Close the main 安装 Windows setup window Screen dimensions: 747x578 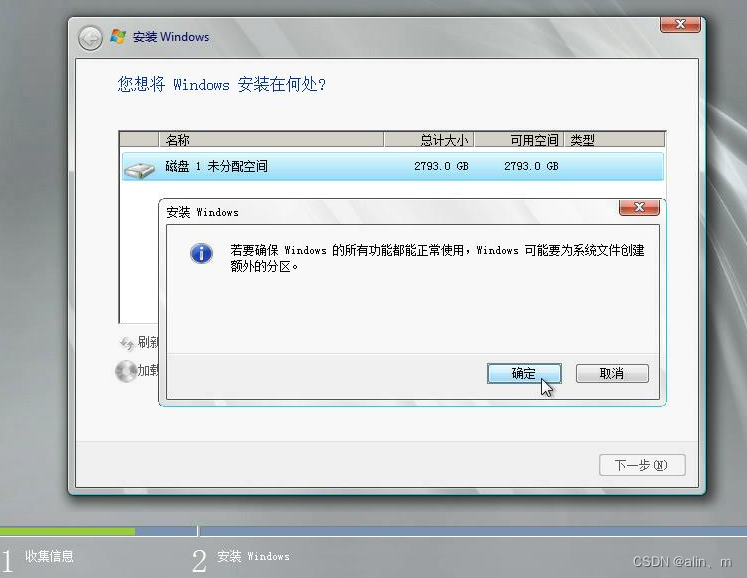680,24
